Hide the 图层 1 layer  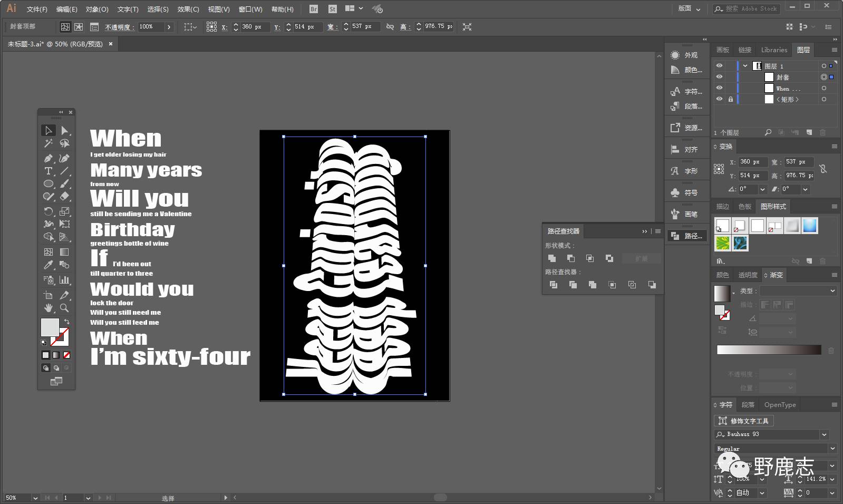pyautogui.click(x=719, y=66)
